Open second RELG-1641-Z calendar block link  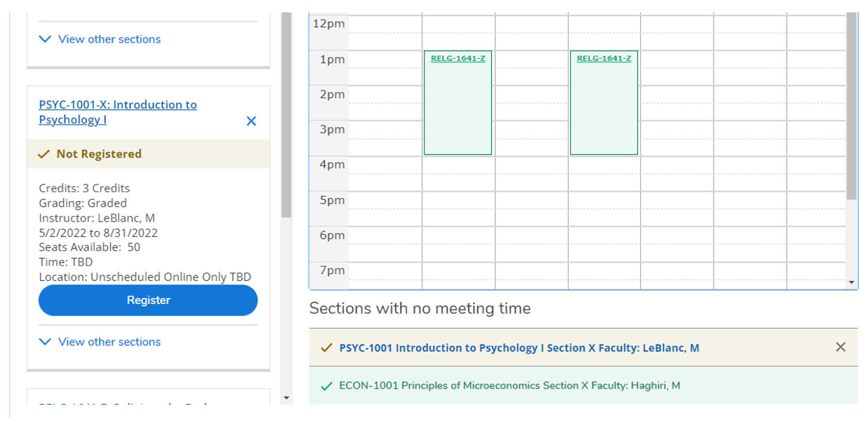604,58
